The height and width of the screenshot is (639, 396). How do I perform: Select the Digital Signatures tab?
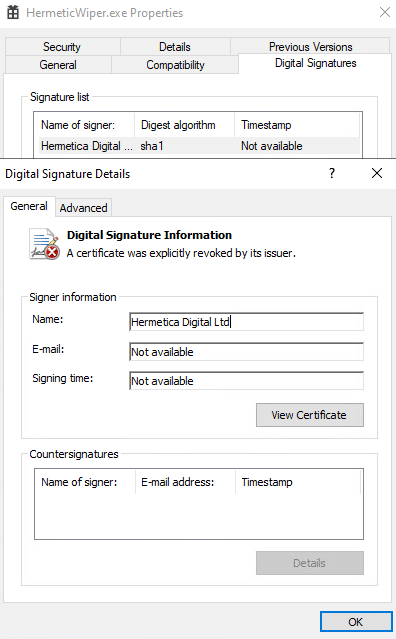coord(315,63)
